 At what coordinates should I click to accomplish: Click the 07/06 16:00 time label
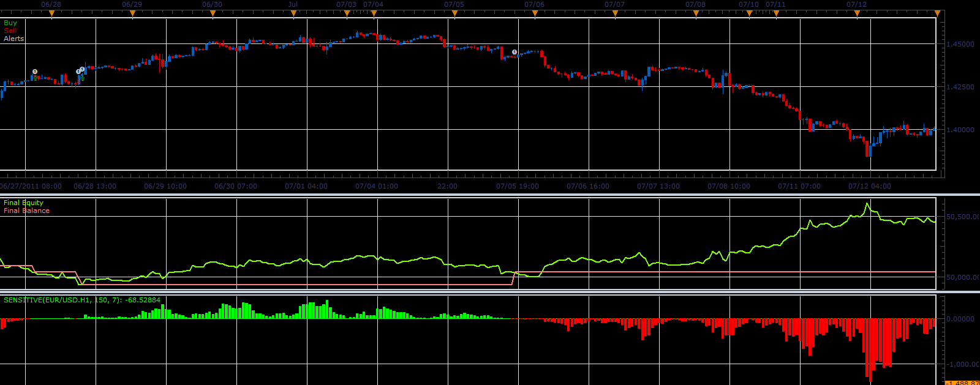point(588,186)
